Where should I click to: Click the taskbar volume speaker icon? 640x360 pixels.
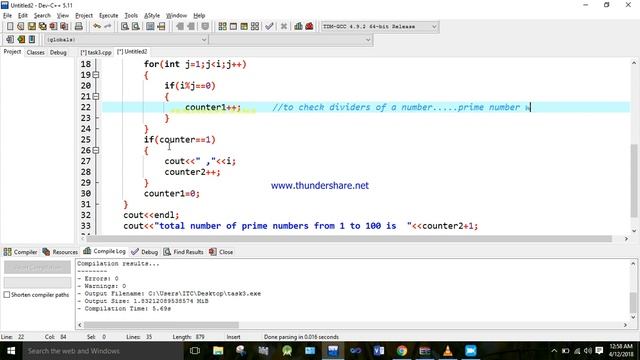[x=588, y=351]
